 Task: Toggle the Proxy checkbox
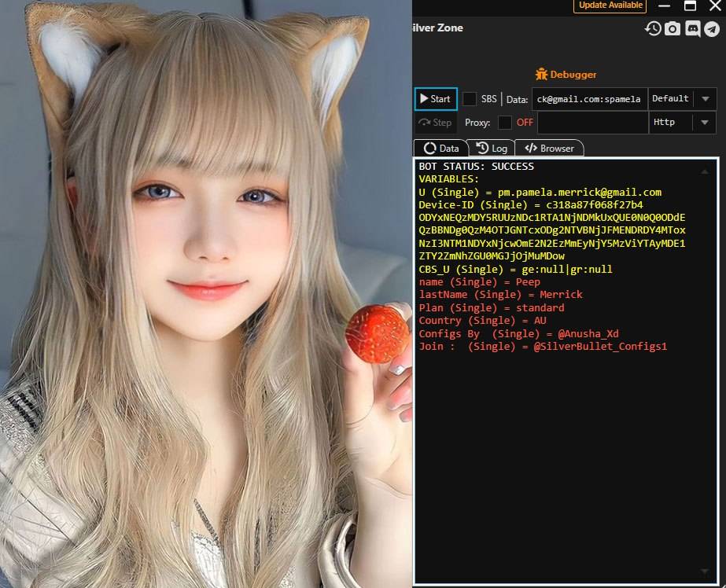tap(505, 123)
